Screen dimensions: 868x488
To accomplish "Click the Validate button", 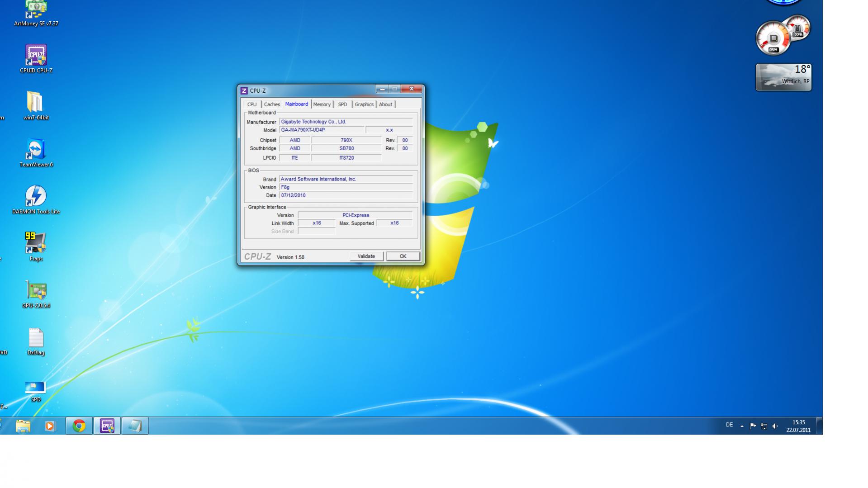I will 366,256.
